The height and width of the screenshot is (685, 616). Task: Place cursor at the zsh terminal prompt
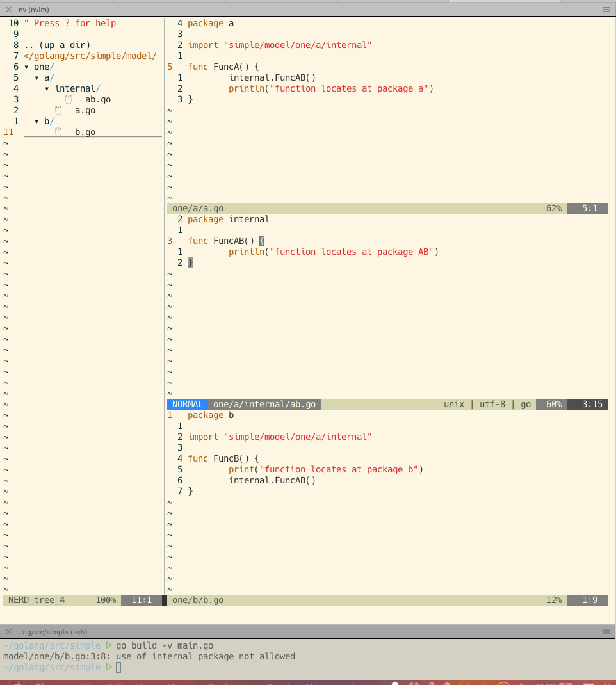click(x=118, y=668)
